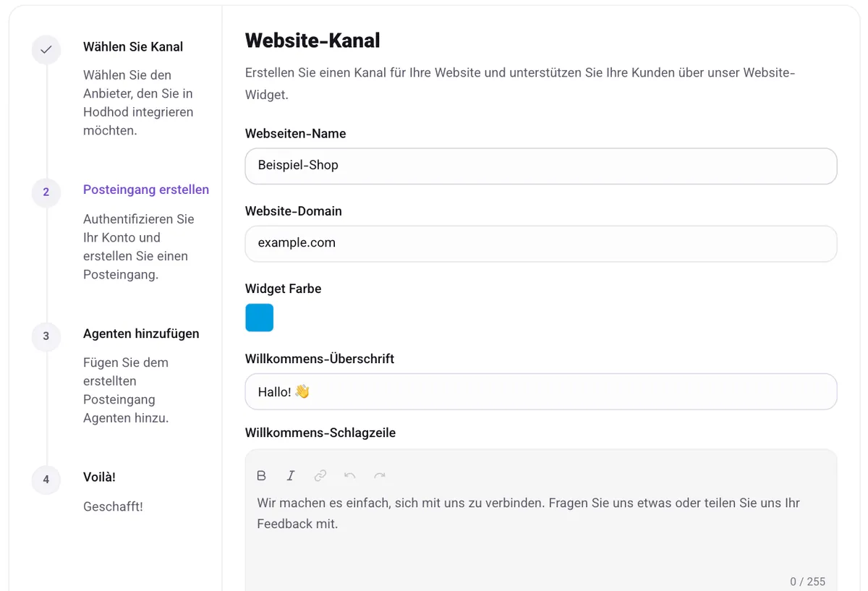Select the step 4 circle
Screen dimensions: 868x591
click(46, 479)
